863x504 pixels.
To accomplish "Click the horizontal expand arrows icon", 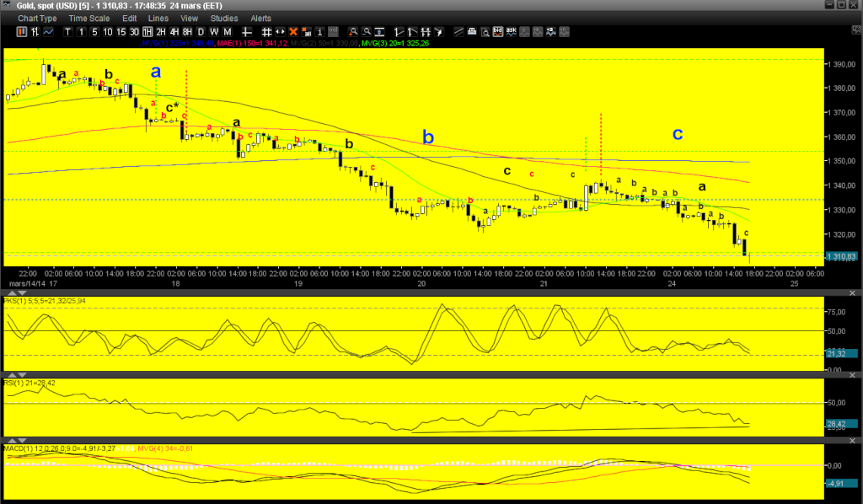I will click(280, 32).
